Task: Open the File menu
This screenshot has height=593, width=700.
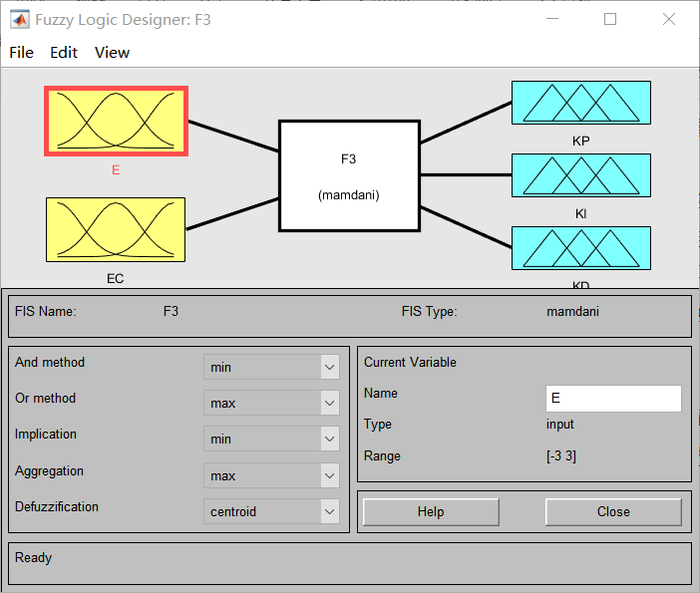Action: (x=21, y=53)
